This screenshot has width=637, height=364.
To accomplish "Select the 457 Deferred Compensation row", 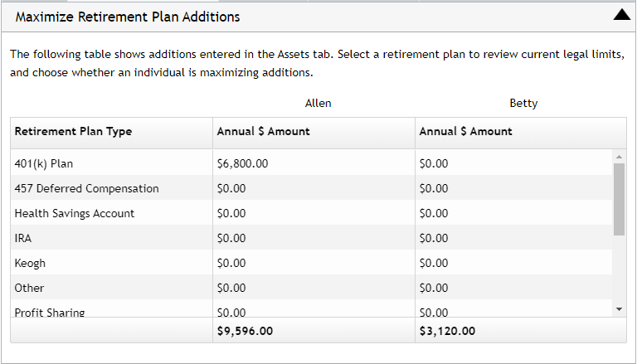I will point(312,188).
